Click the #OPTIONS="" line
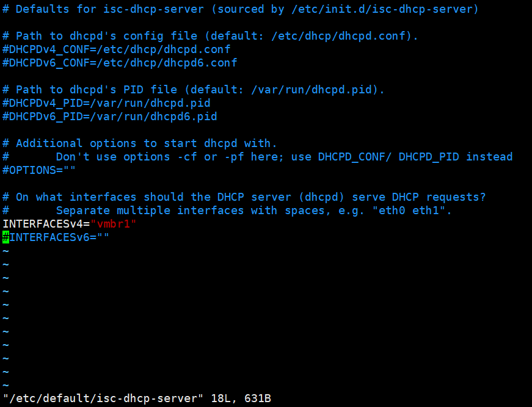This screenshot has height=407, width=532. 39,170
